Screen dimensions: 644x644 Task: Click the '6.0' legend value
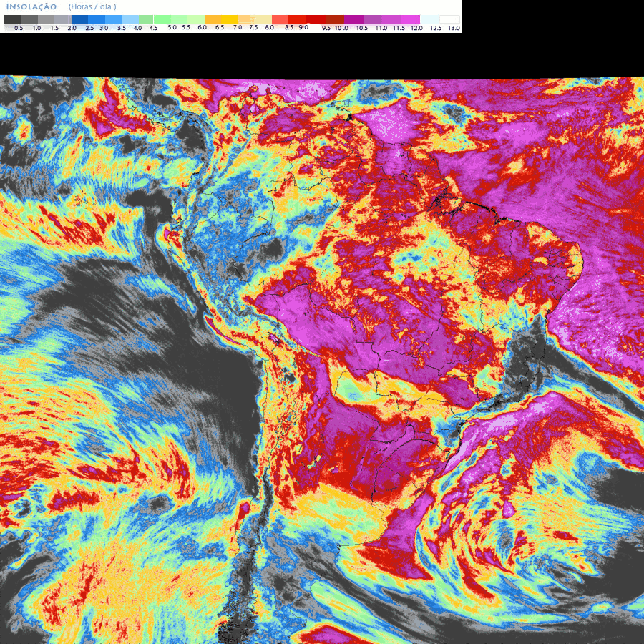(202, 27)
